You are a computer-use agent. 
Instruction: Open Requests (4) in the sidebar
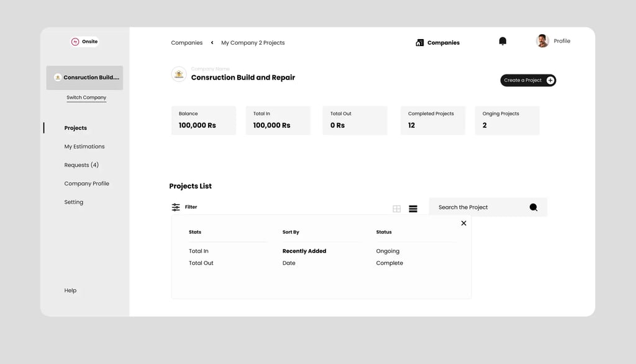[81, 165]
